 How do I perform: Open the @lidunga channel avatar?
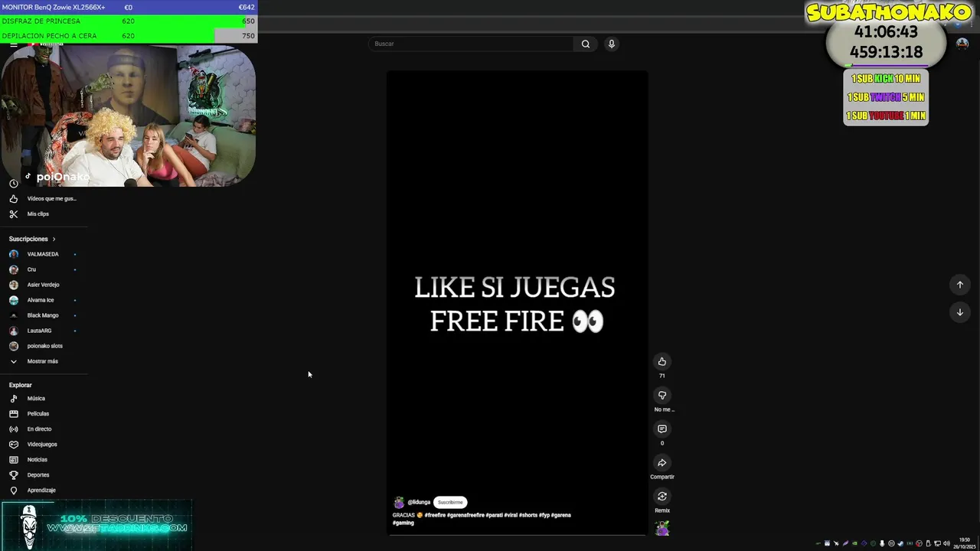point(399,503)
